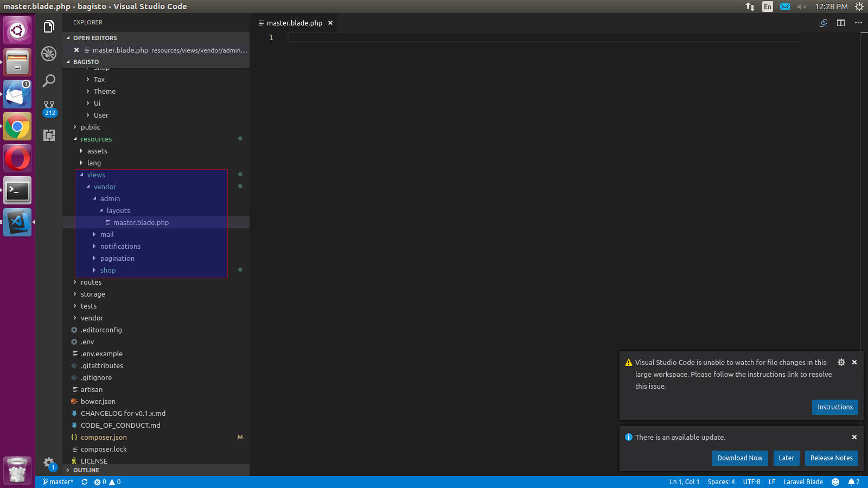Close master.blade.php in Open Editors list
The height and width of the screenshot is (488, 868).
[x=76, y=50]
